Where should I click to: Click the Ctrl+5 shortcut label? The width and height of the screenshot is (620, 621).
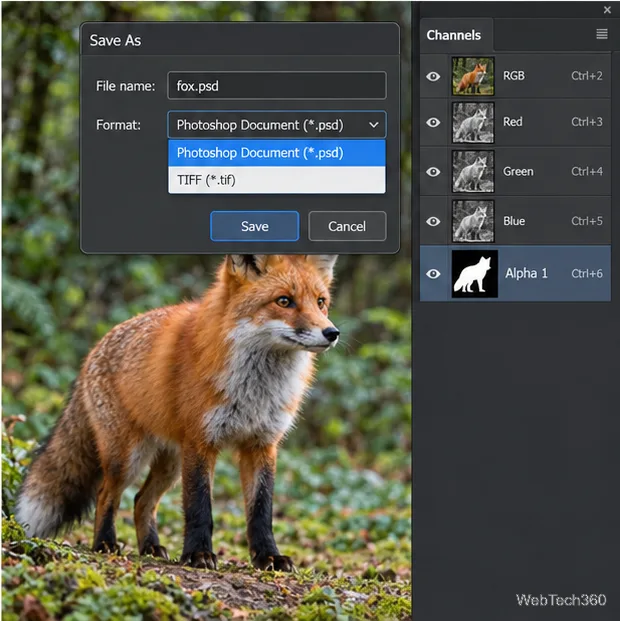(x=587, y=221)
